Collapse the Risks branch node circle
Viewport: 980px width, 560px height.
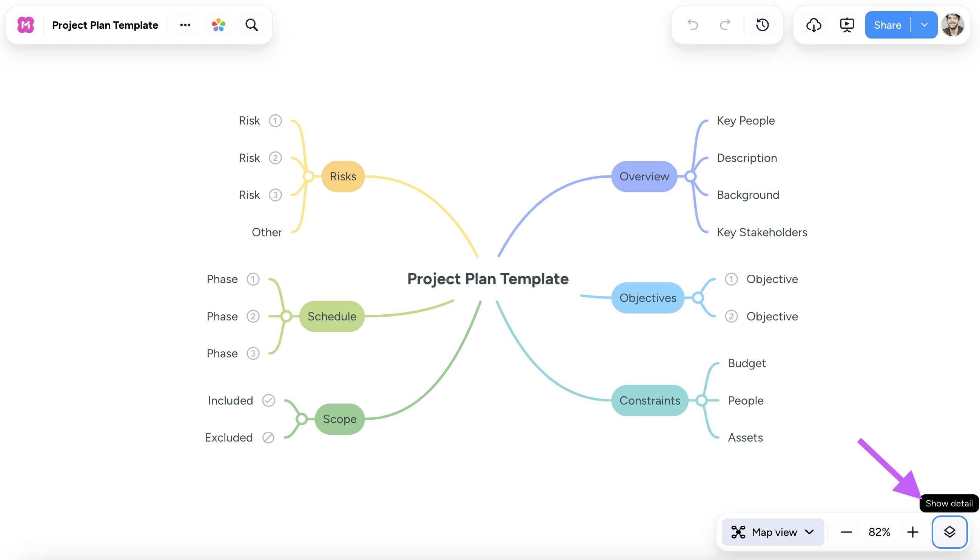coord(308,177)
